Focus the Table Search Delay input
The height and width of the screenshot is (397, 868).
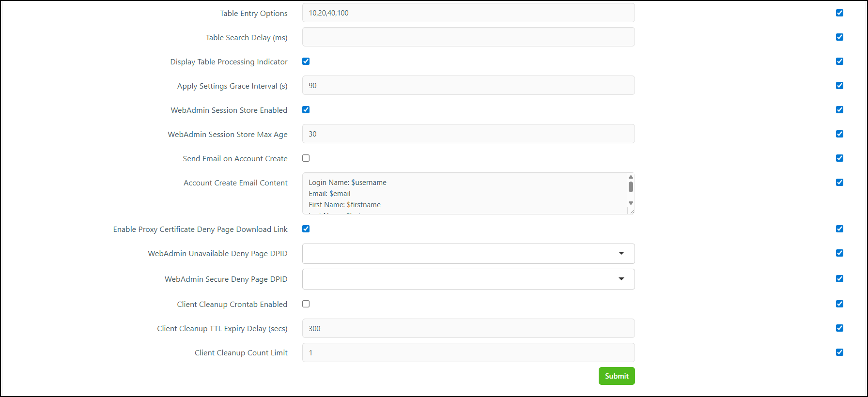point(468,37)
